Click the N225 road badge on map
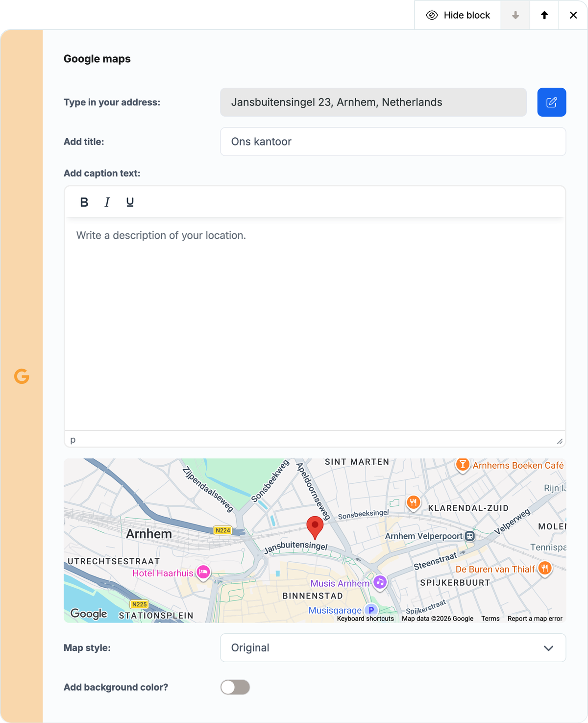Screen dimensions: 588x723 pos(140,604)
